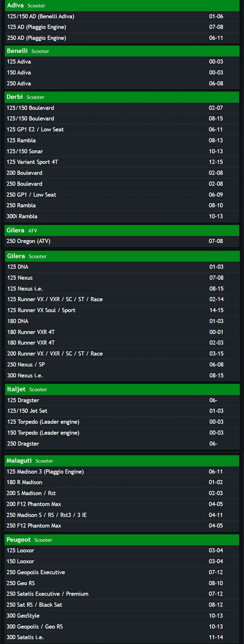Click the Derbi Scooter section header
Viewport: 244px width, 644px height.
(x=122, y=97)
